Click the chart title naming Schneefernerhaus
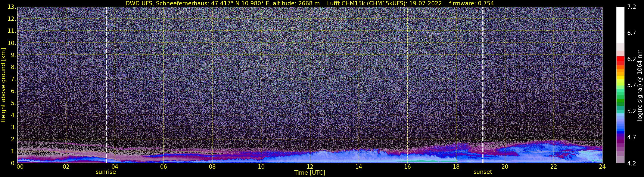Screen dimensions: 644x177 [x=309, y=3]
